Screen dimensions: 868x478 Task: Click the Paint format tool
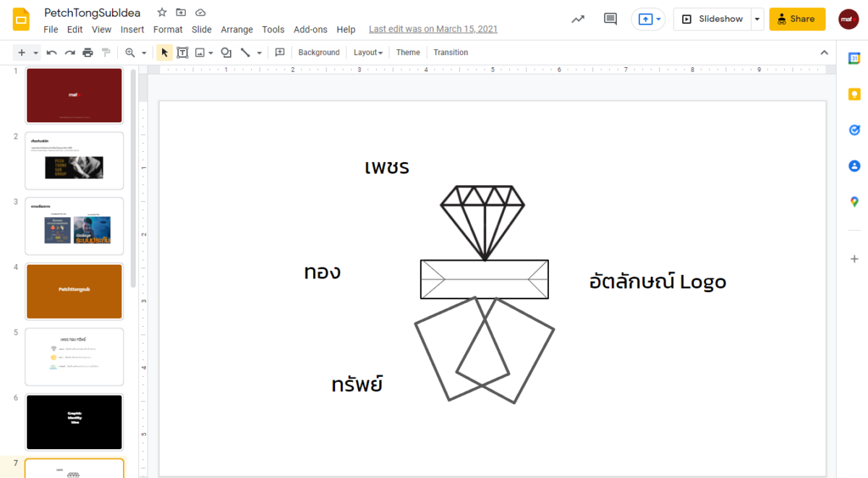(x=105, y=52)
